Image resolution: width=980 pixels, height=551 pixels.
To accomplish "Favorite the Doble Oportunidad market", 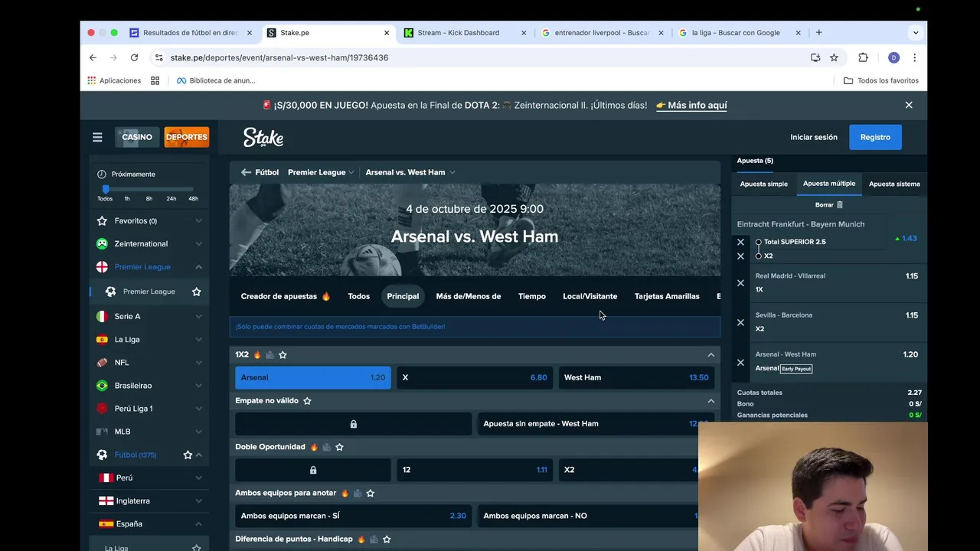I will pos(339,447).
